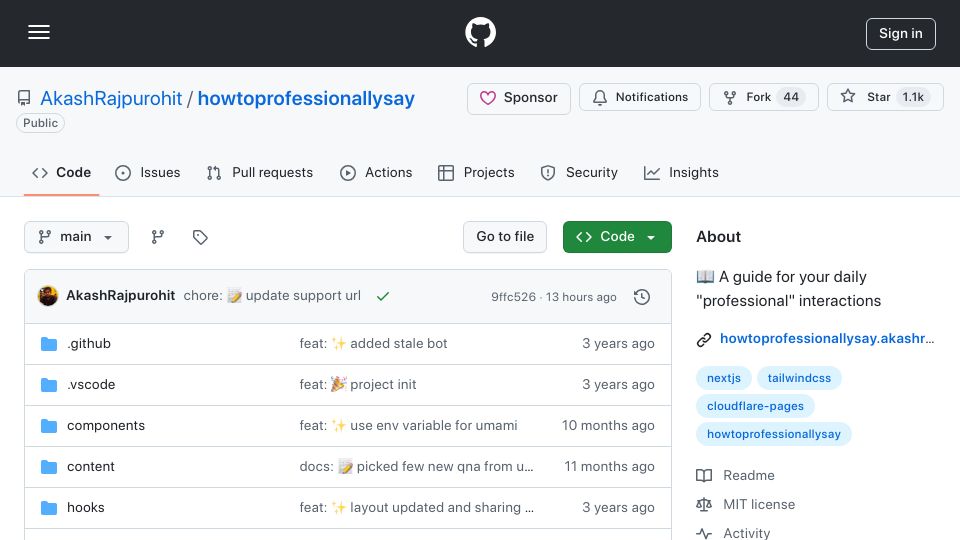
Task: Click the nextjs topic tag
Action: (724, 378)
